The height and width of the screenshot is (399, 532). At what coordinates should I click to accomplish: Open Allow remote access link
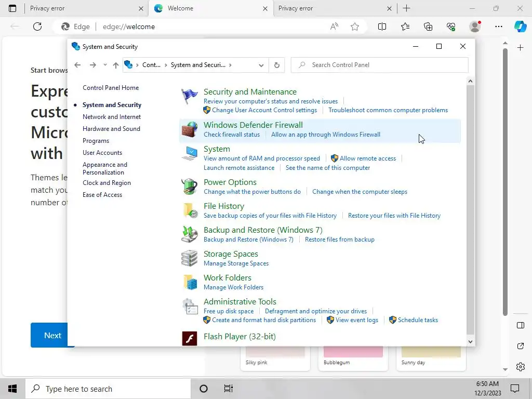[368, 158]
